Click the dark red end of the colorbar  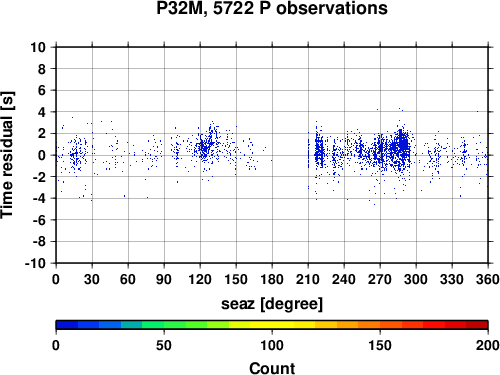click(477, 325)
